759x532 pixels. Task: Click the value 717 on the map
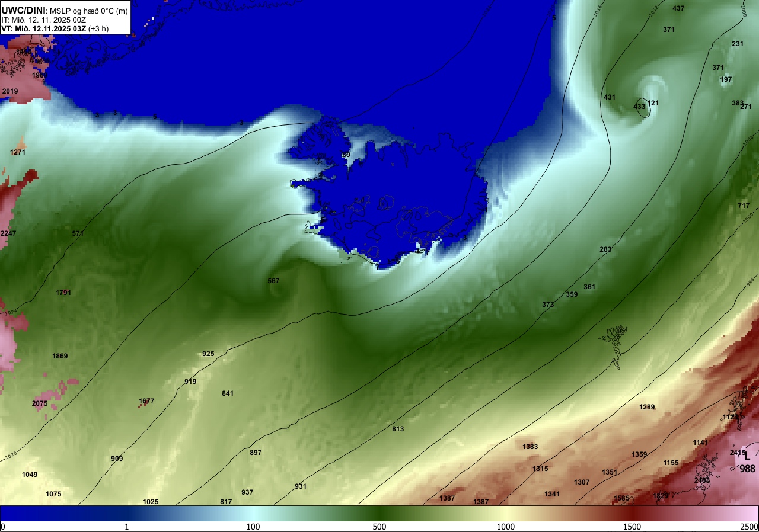tap(744, 206)
